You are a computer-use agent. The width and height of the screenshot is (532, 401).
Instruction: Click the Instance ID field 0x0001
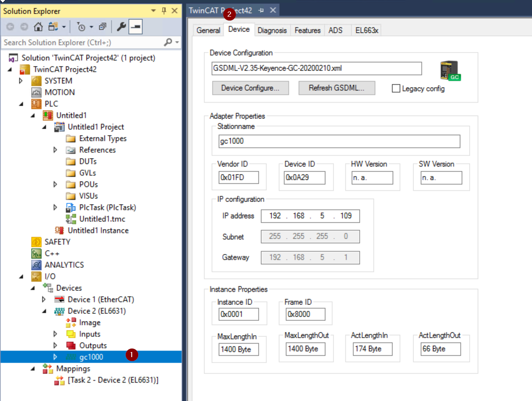pos(239,314)
